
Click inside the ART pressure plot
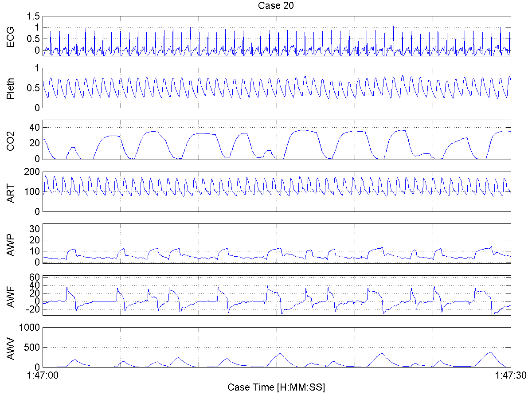(x=277, y=192)
